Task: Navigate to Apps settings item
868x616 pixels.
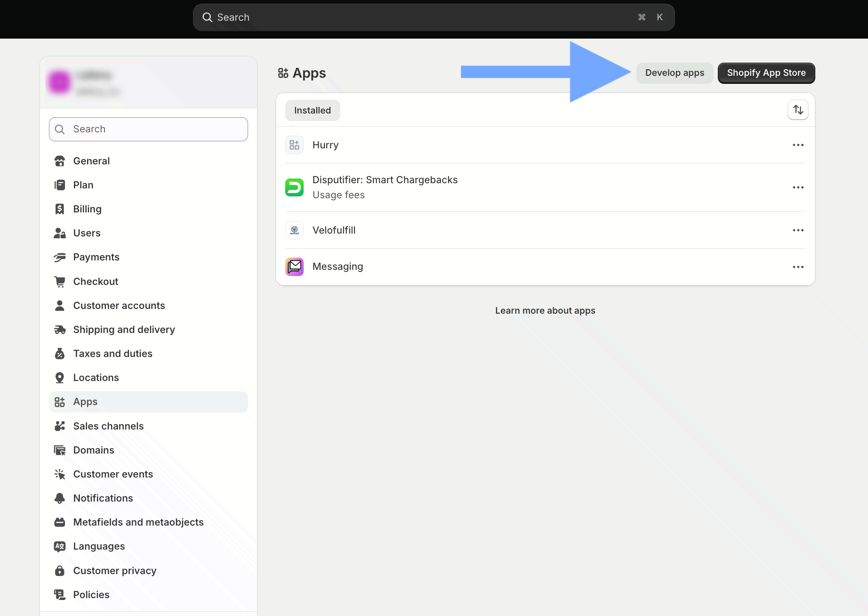Action: pos(148,402)
